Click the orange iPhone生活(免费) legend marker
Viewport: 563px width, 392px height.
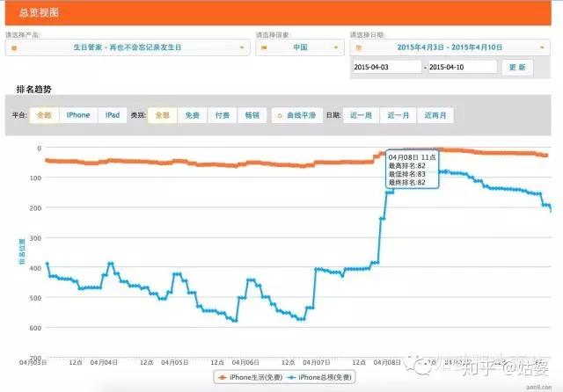223,377
